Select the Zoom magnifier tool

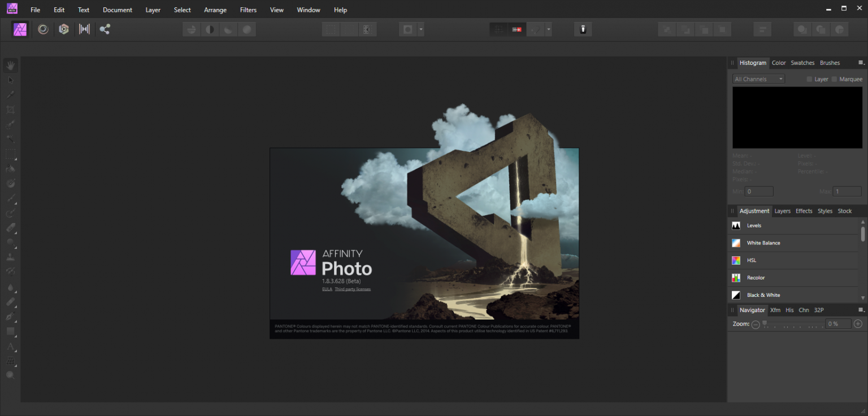pyautogui.click(x=11, y=375)
